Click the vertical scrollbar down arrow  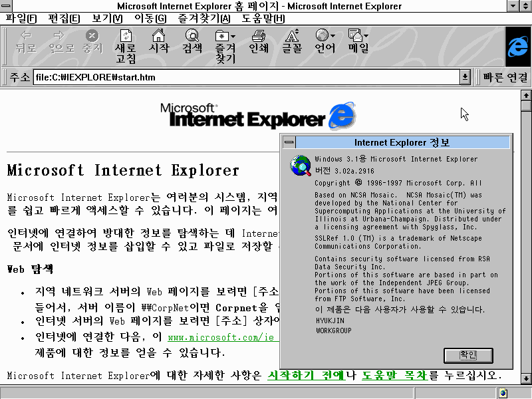click(x=526, y=378)
